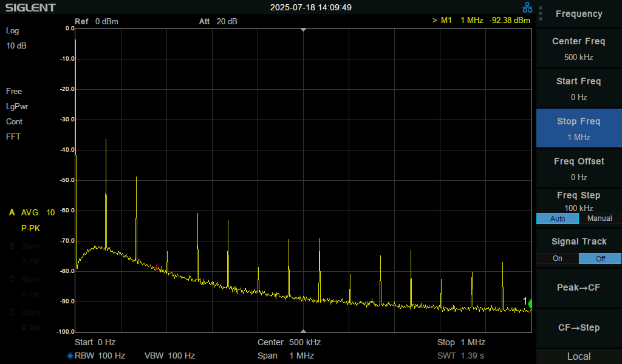Set Freq Step to Manual
622x364 pixels.
pyautogui.click(x=600, y=218)
